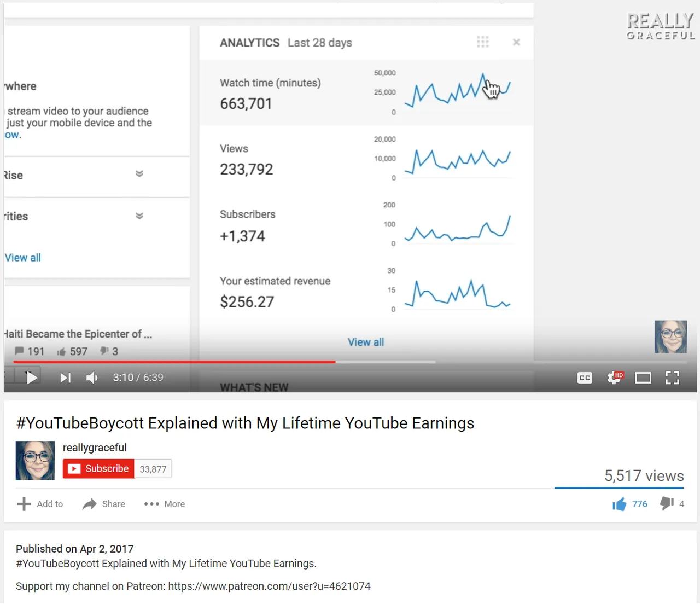Click the Subscribe button
700x604 pixels.
coord(98,469)
